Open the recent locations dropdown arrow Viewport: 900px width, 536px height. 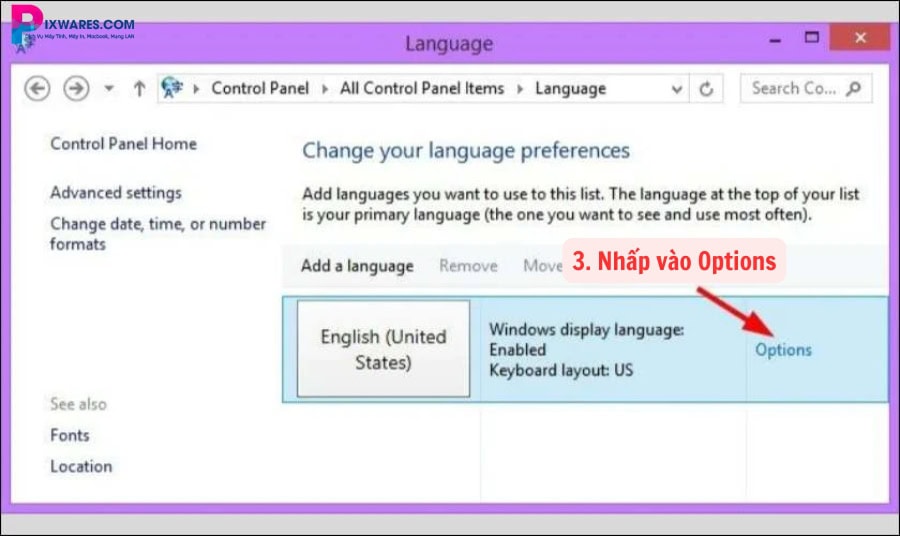click(108, 89)
